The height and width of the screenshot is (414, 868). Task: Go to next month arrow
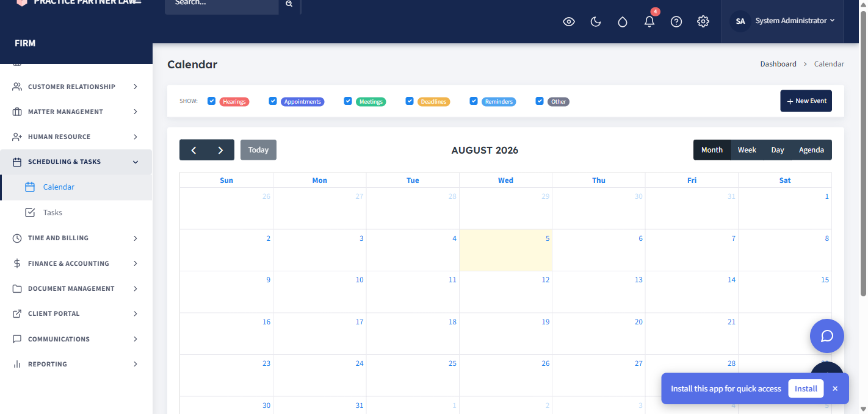[x=220, y=150]
